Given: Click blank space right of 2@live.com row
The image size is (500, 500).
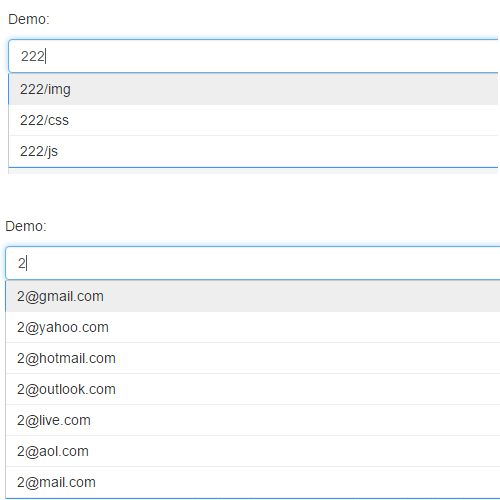Looking at the screenshot, I should (295, 420).
